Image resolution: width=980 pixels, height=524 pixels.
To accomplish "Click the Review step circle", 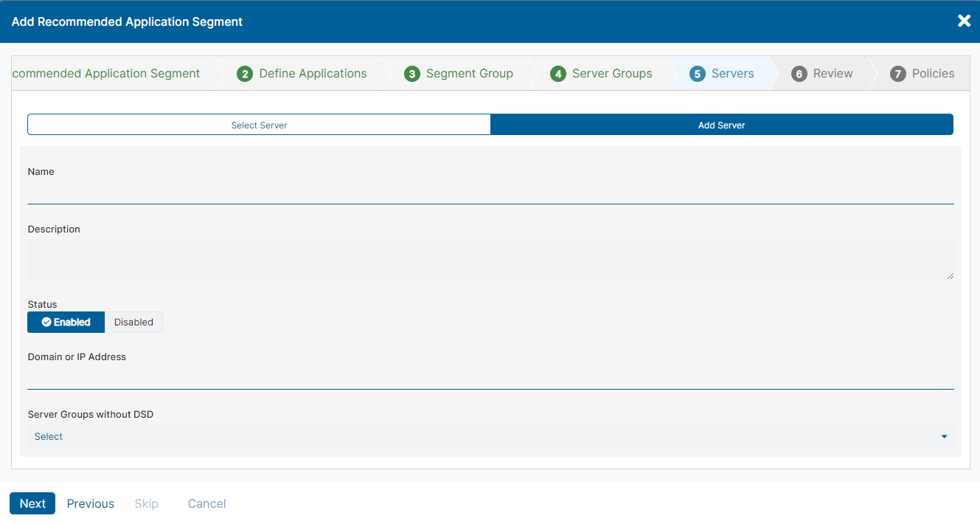I will 799,73.
